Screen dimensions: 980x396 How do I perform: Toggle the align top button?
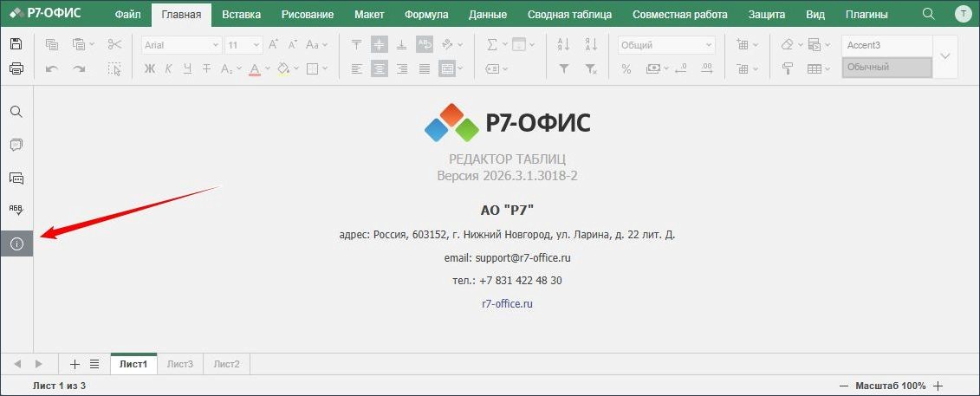coord(356,44)
